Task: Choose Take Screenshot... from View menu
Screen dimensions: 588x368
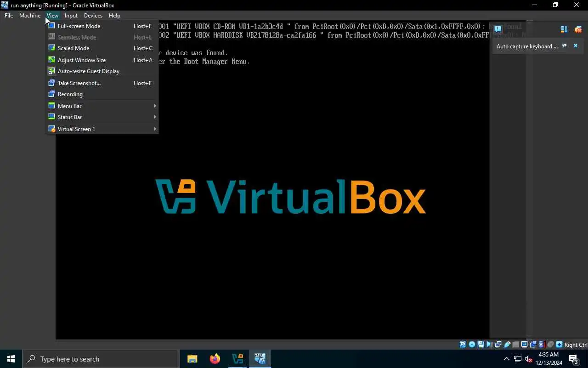Action: pyautogui.click(x=102, y=83)
